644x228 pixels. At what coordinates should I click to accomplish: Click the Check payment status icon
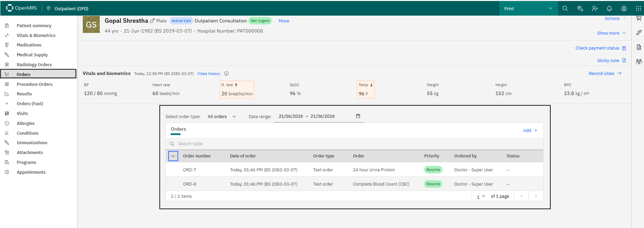(624, 48)
